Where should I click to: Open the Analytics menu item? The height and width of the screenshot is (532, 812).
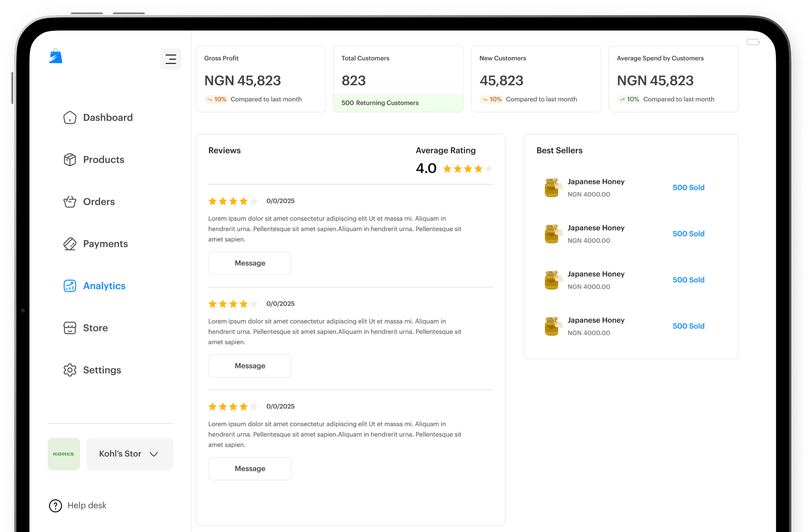click(104, 286)
